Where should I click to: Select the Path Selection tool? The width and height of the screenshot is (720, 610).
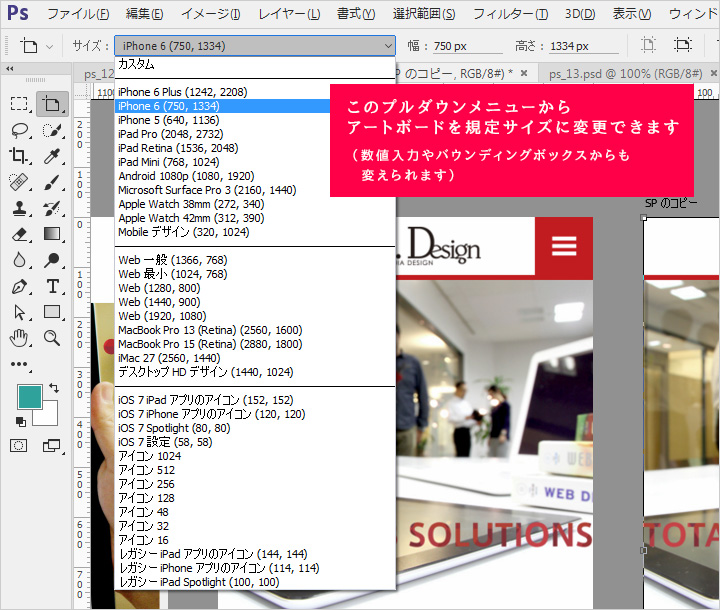coord(19,312)
